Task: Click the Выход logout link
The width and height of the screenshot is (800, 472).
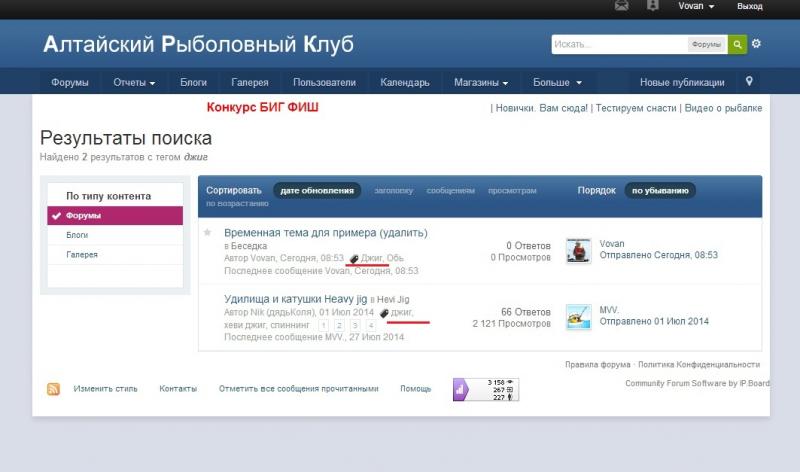Action: (x=749, y=6)
